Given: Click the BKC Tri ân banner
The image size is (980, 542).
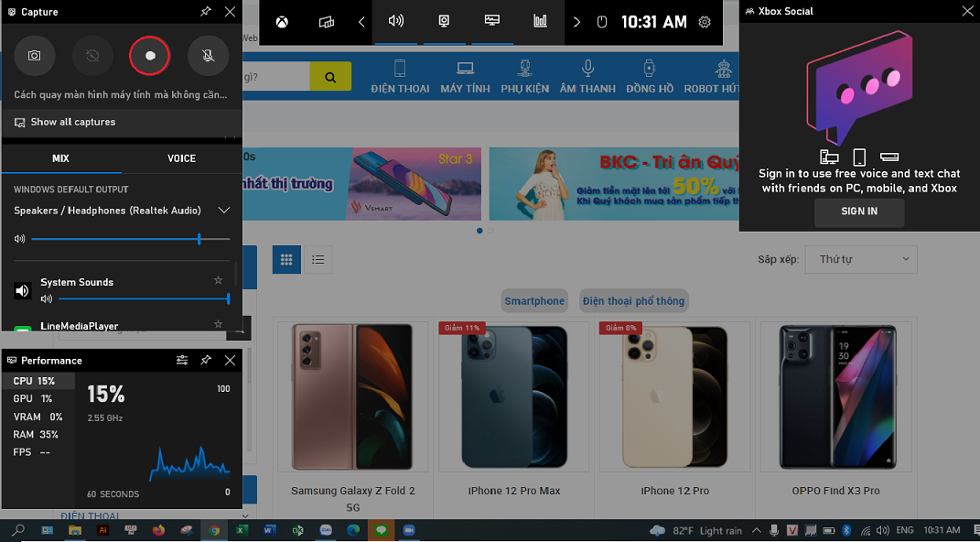Looking at the screenshot, I should click(614, 184).
